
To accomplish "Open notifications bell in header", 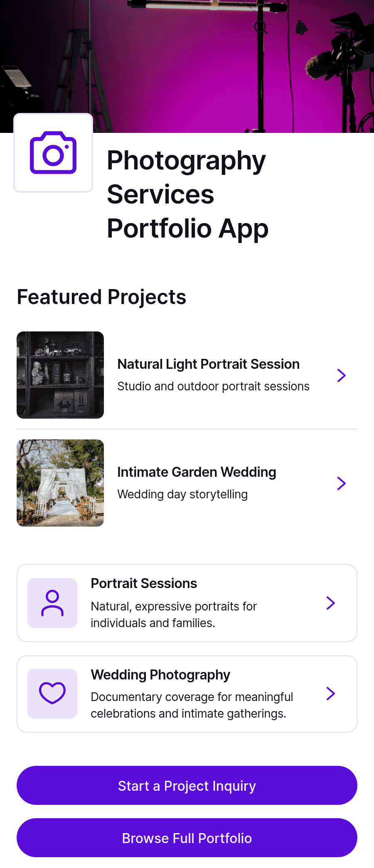I will (302, 28).
